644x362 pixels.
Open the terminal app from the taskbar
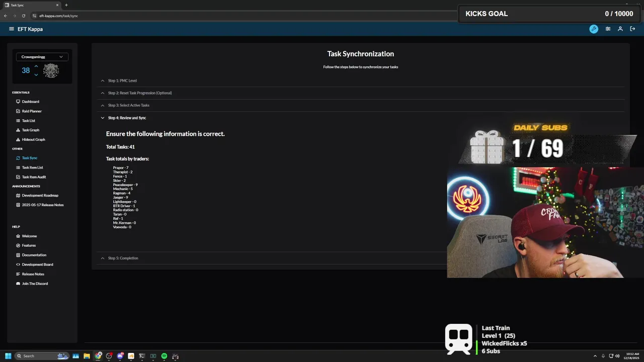(x=142, y=356)
